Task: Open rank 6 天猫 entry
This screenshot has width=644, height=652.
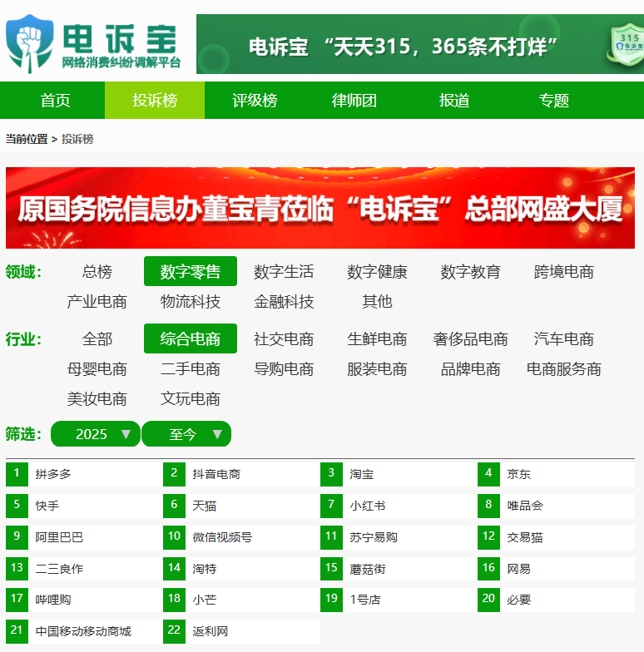Action: coord(241,506)
